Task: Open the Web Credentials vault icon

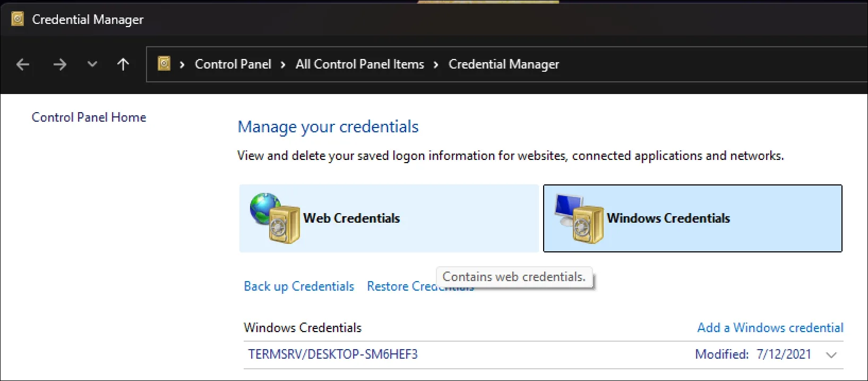Action: [352, 218]
